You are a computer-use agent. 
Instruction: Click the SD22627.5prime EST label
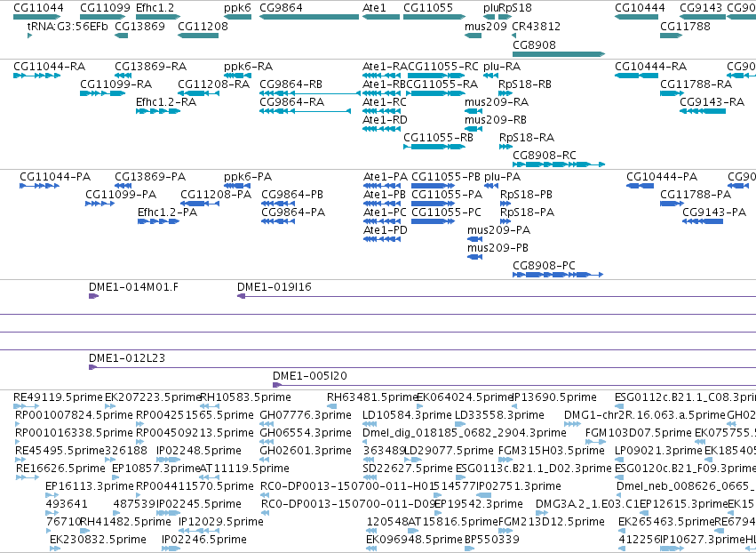pos(408,469)
